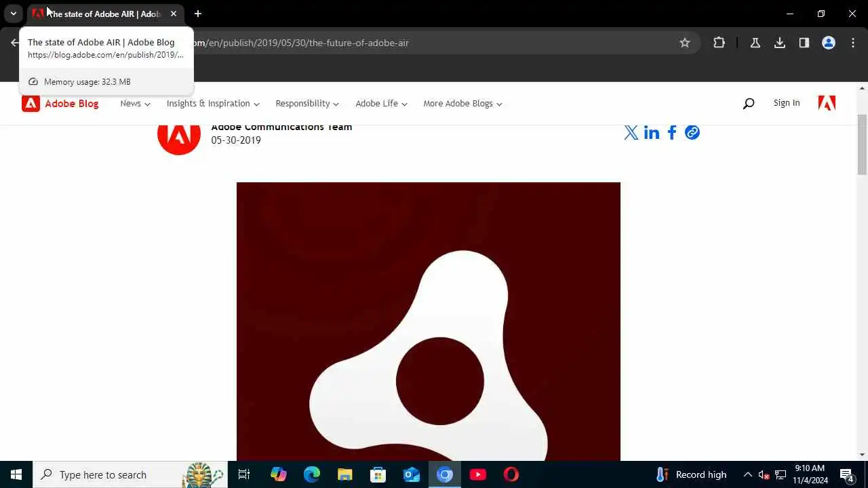The width and height of the screenshot is (868, 488).
Task: Go back using the browser back arrow
Action: pos(15,43)
